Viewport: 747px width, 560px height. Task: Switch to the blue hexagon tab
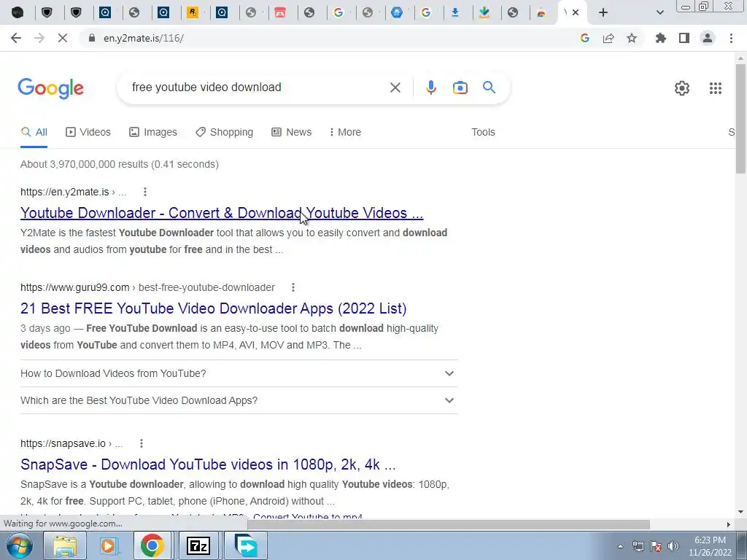click(x=397, y=12)
